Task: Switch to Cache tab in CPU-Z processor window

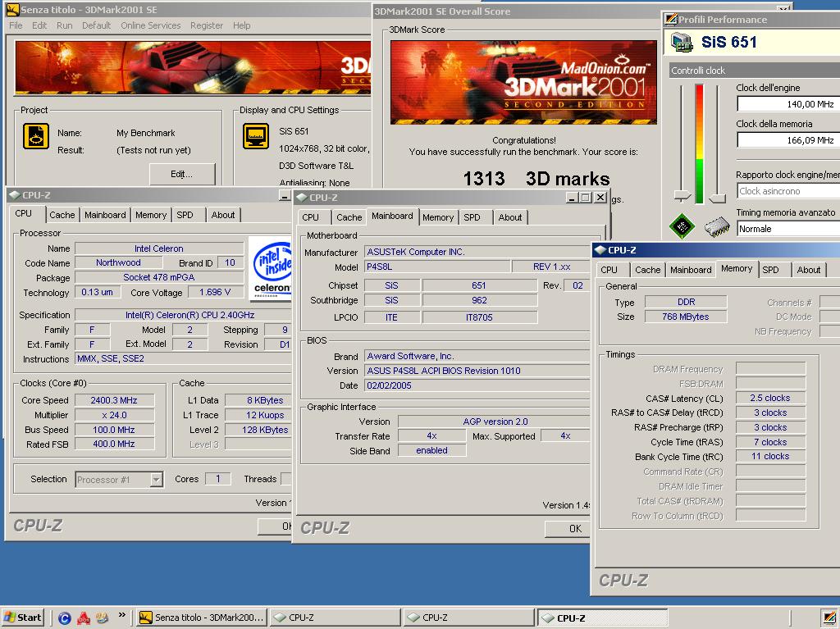Action: tap(62, 215)
